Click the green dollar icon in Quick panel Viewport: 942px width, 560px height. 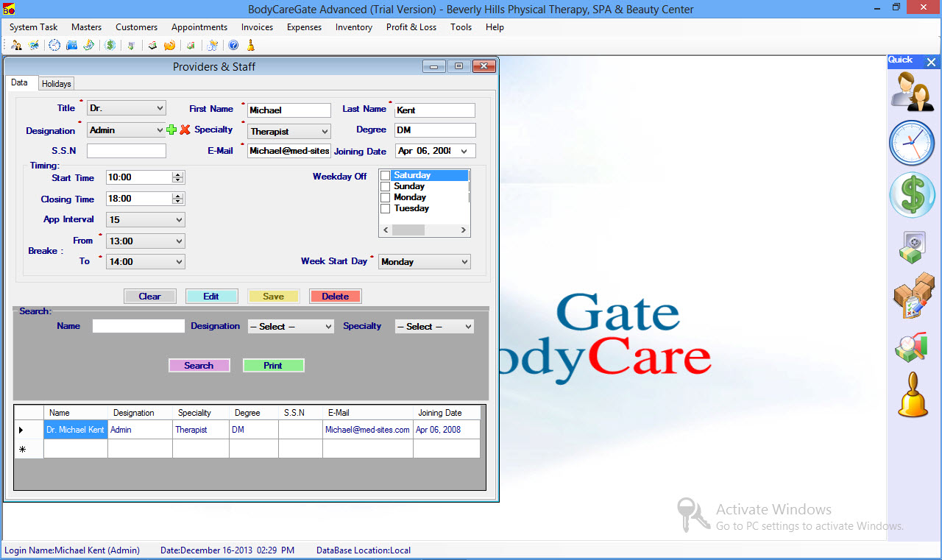(912, 195)
